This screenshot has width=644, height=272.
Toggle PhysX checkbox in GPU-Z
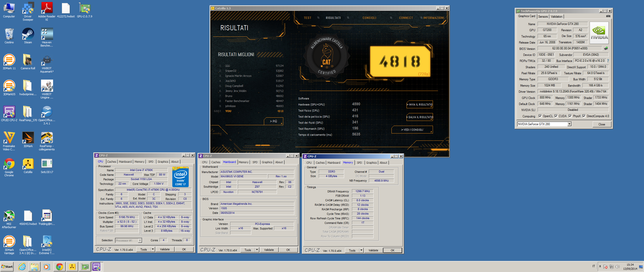click(570, 116)
